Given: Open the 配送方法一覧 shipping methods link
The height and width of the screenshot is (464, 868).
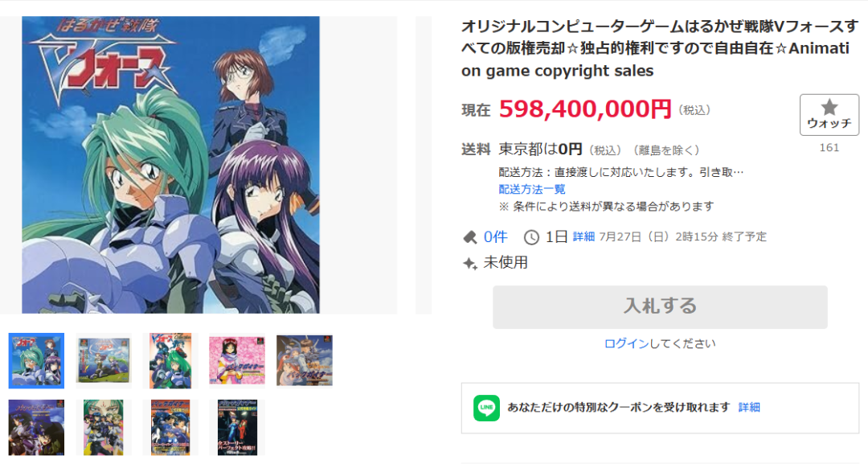Looking at the screenshot, I should coord(532,189).
